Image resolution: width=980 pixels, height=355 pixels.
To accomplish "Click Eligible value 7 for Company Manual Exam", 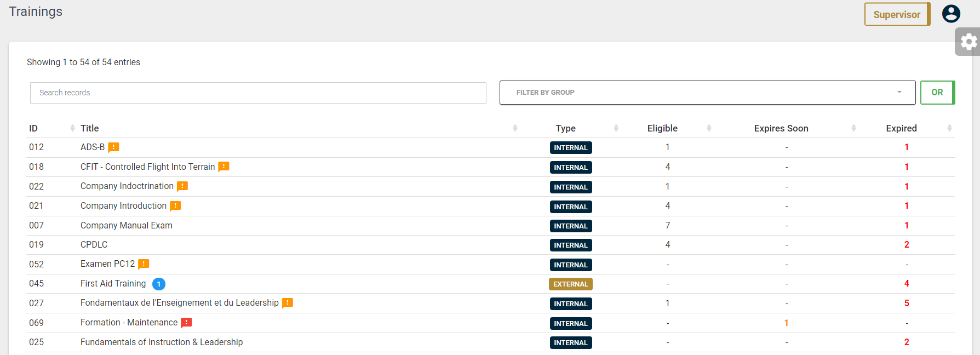I will pyautogui.click(x=668, y=226).
